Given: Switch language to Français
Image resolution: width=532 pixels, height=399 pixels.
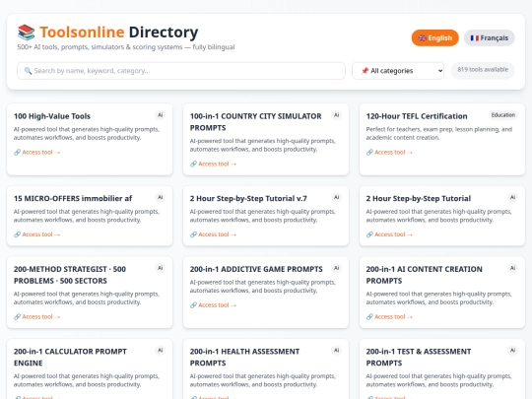Looking at the screenshot, I should tap(489, 38).
